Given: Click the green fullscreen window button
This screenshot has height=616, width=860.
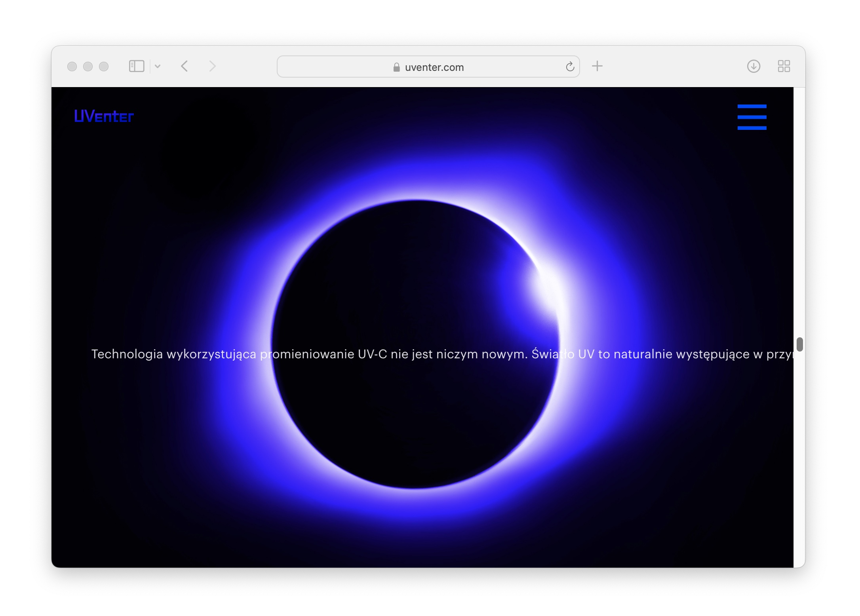Looking at the screenshot, I should coord(104,67).
